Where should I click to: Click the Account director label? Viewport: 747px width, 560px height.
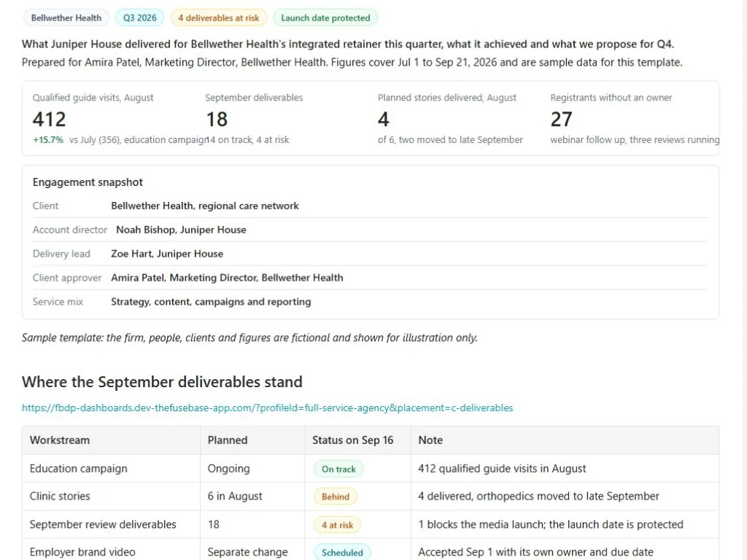click(70, 230)
